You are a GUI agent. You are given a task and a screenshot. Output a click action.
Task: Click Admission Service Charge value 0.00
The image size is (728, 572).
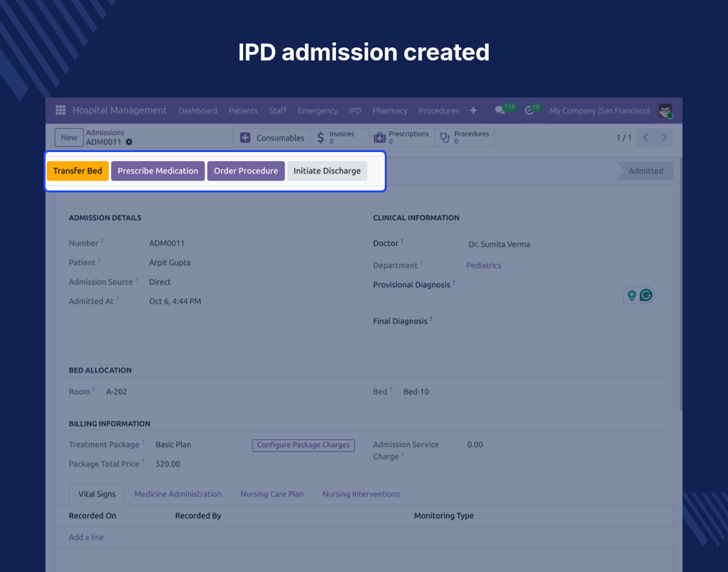pyautogui.click(x=475, y=445)
